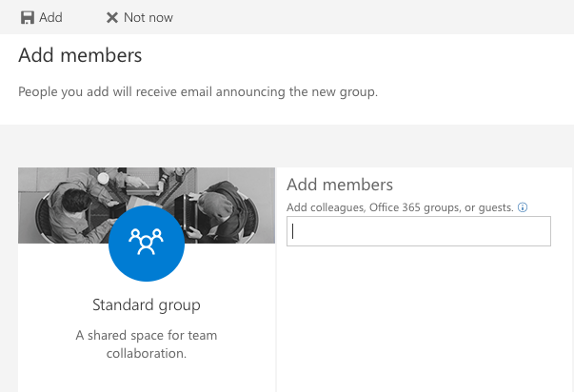Focus the Add members text field
This screenshot has width=574, height=392.
pos(418,231)
